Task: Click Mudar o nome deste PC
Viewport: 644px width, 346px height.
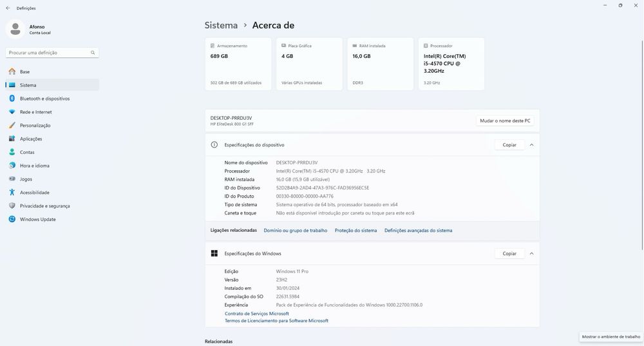Action: [505, 120]
